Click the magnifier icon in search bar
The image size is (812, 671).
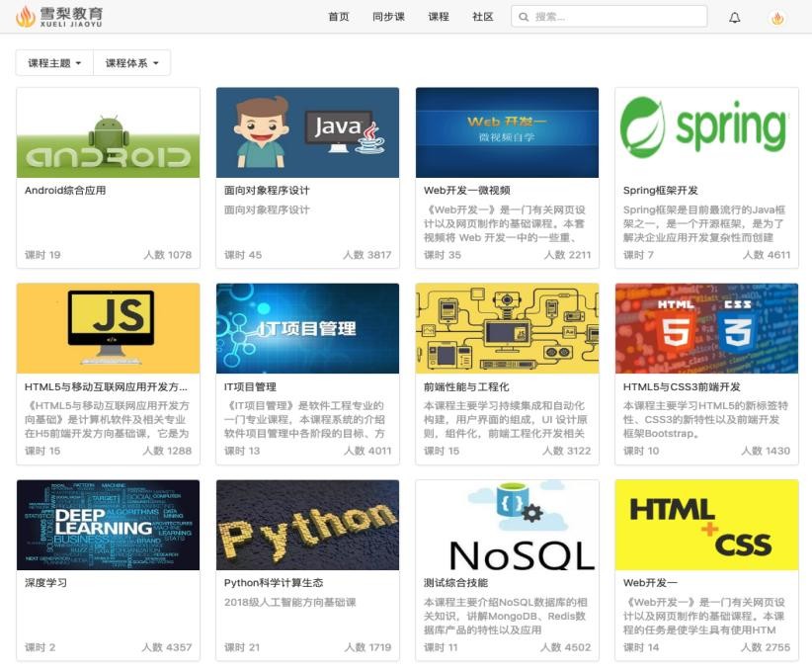coord(525,16)
